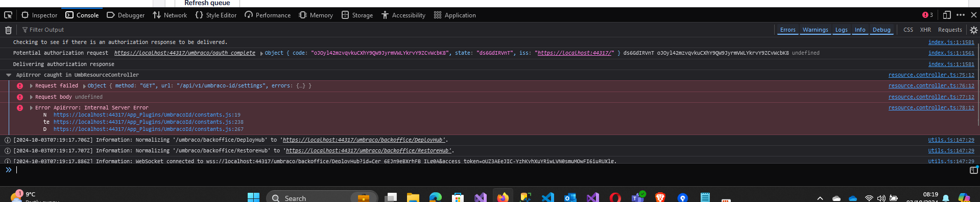Open resource.controller.ts:75:12 source link
Screen dimensions: 980x202
pyautogui.click(x=931, y=75)
